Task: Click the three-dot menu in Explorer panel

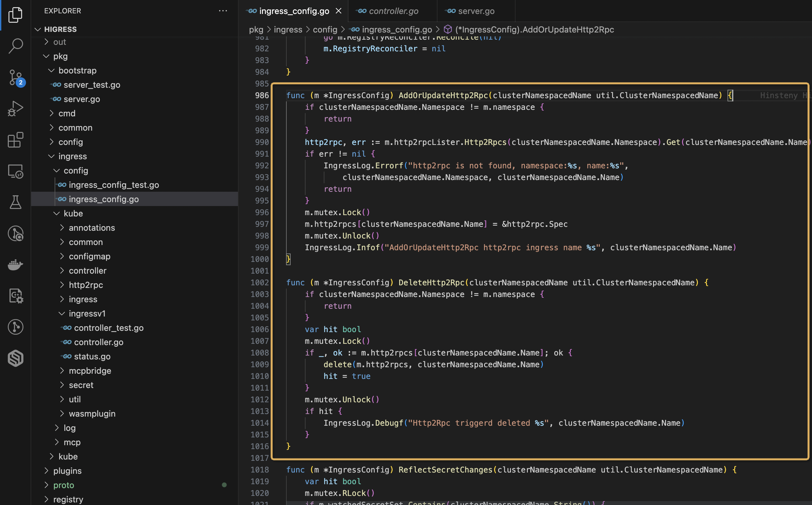Action: (223, 10)
